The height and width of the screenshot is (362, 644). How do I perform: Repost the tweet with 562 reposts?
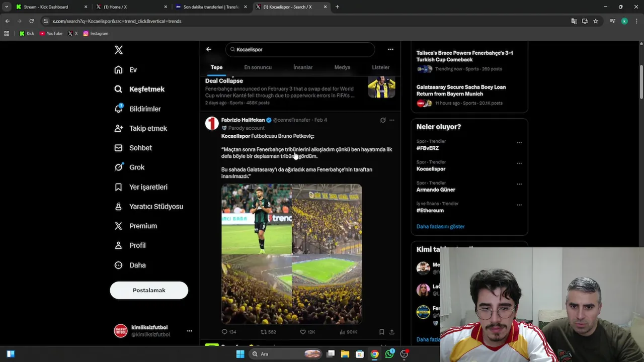pyautogui.click(x=268, y=332)
